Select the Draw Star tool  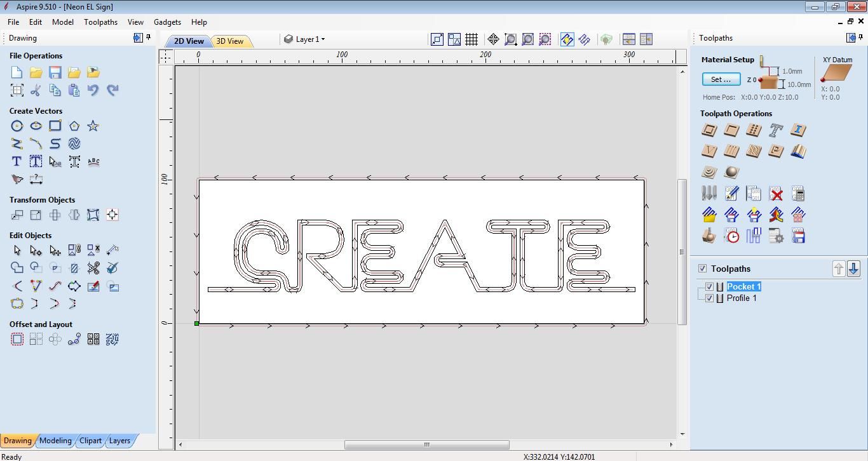point(93,126)
